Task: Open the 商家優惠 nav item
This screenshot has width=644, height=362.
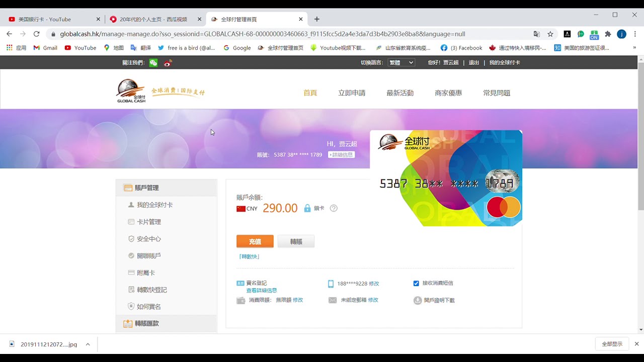Action: (x=448, y=93)
